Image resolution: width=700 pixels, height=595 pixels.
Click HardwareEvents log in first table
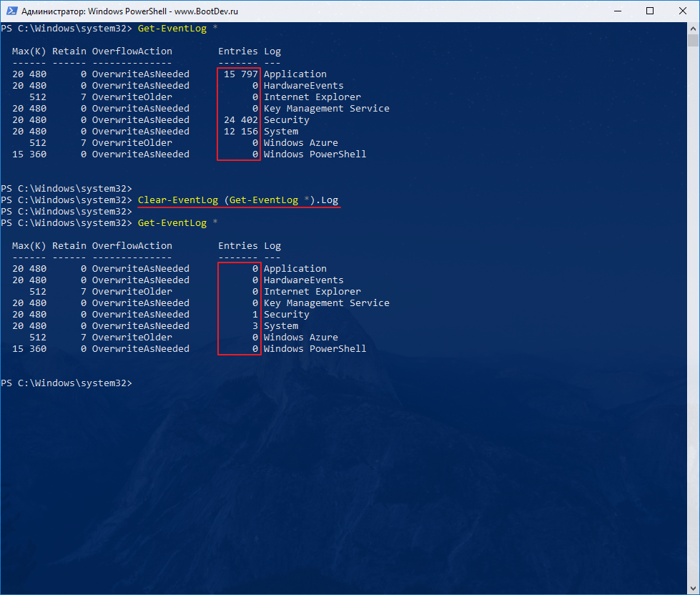click(x=304, y=86)
